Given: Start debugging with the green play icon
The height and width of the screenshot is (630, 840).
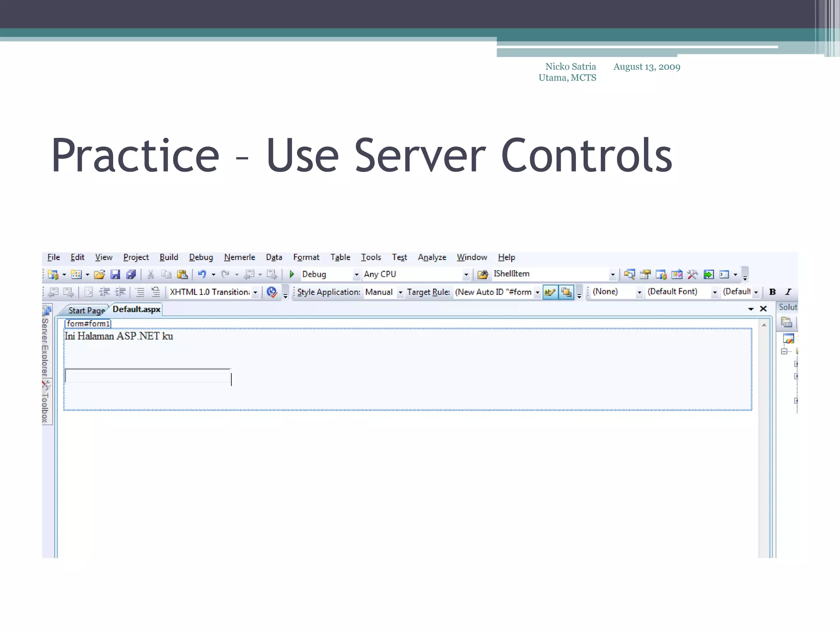Looking at the screenshot, I should coord(292,274).
